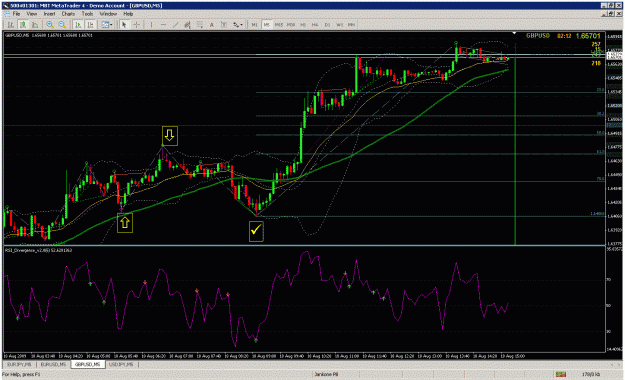Switch to H1 timeframe
Screen dimensions: 625x380
[303, 25]
